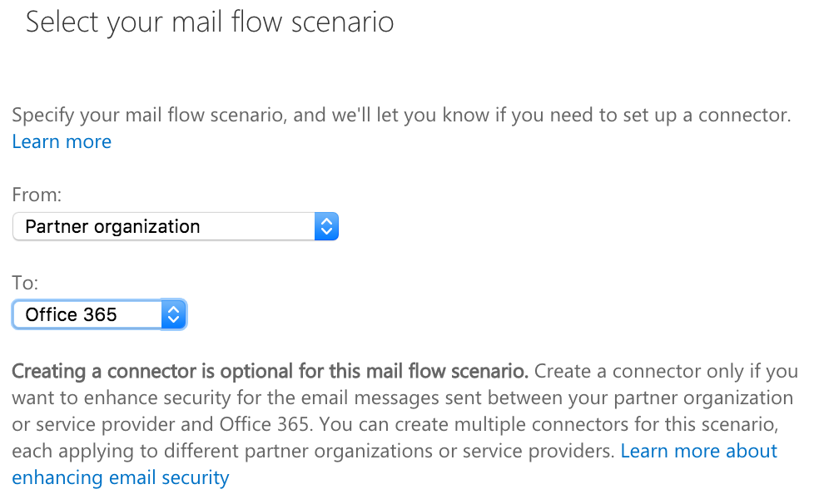Click the blue arrows on the From selector
The image size is (814, 504).
[326, 226]
